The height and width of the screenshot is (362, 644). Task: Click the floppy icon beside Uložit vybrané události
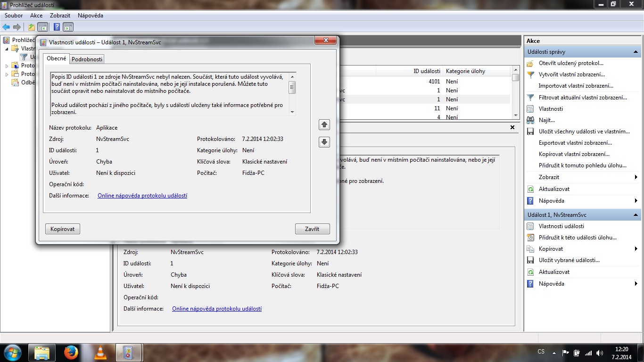coord(530,260)
